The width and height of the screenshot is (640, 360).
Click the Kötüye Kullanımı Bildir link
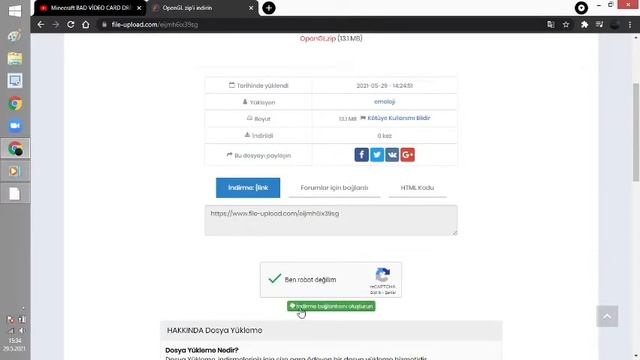click(399, 118)
